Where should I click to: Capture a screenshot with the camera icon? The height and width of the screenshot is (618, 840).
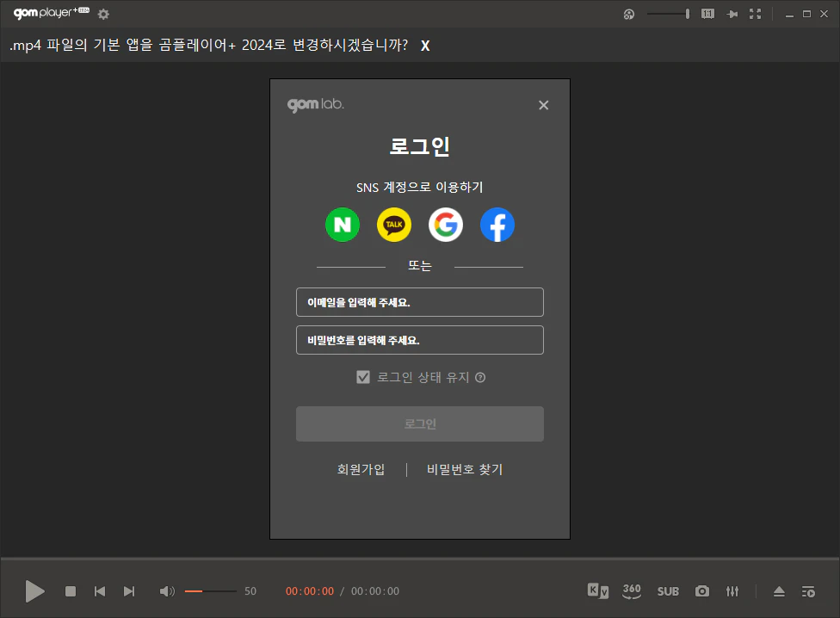pyautogui.click(x=701, y=591)
